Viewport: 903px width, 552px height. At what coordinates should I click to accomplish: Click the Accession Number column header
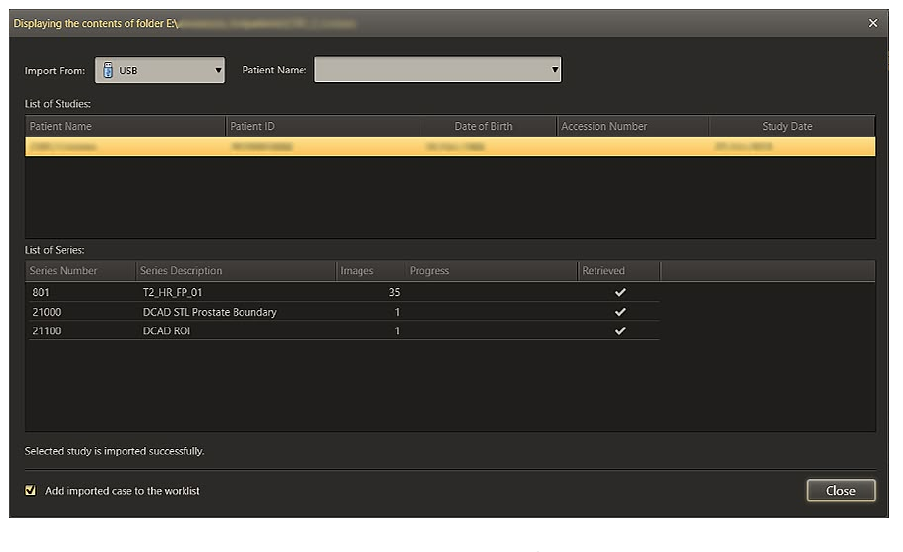[x=633, y=126]
